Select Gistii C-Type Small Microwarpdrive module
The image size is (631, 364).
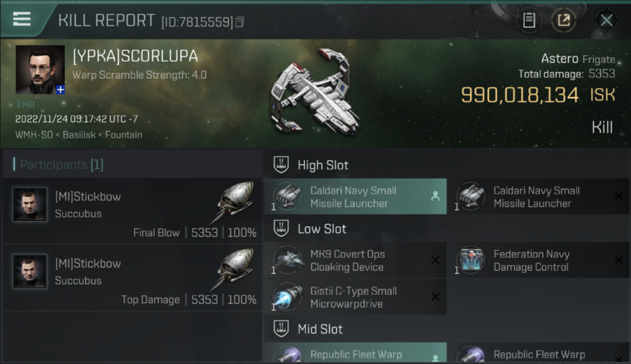pyautogui.click(x=355, y=297)
